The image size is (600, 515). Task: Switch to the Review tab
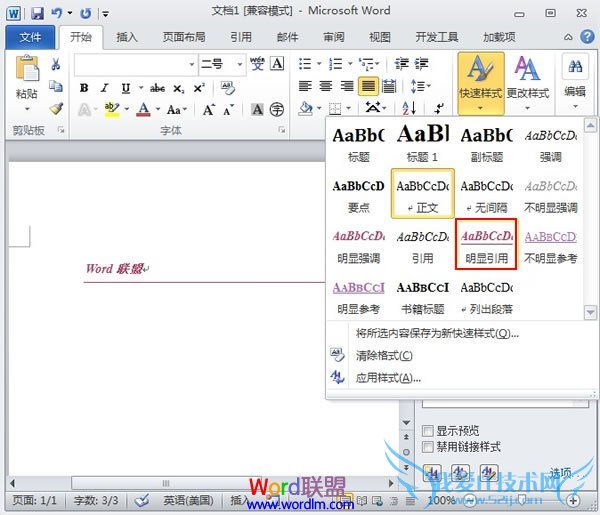tap(334, 37)
